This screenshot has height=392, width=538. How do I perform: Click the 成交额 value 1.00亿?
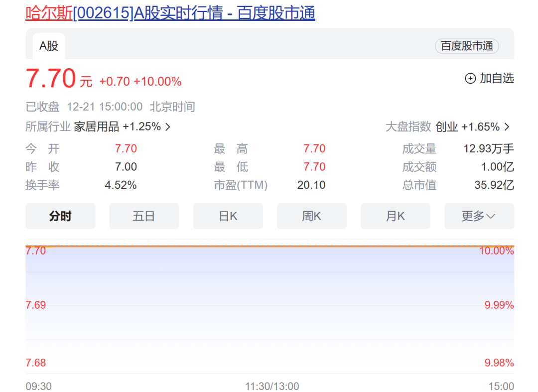498,167
